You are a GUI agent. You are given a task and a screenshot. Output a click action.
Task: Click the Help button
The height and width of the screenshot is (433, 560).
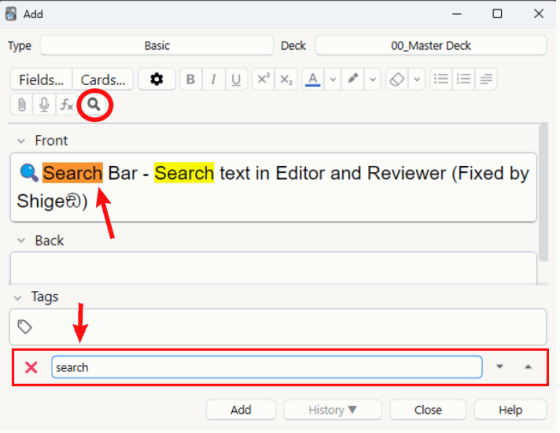click(x=510, y=410)
